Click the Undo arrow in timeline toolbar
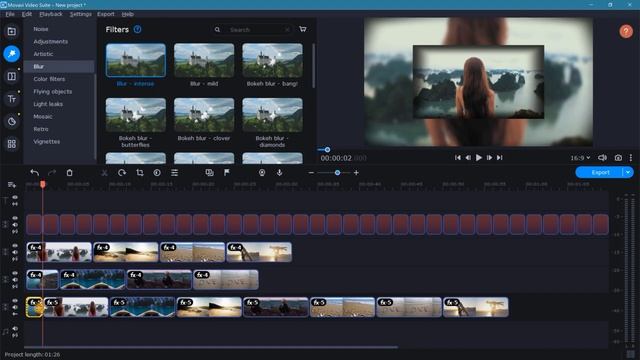 [35, 173]
